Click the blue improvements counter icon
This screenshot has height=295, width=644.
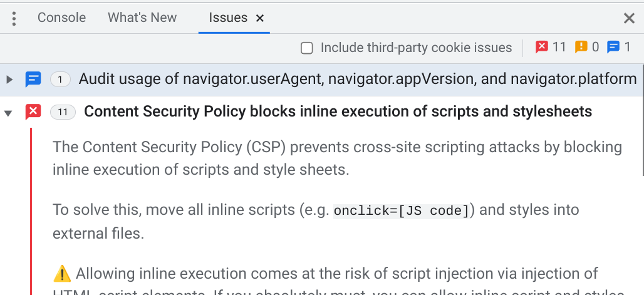(x=613, y=47)
